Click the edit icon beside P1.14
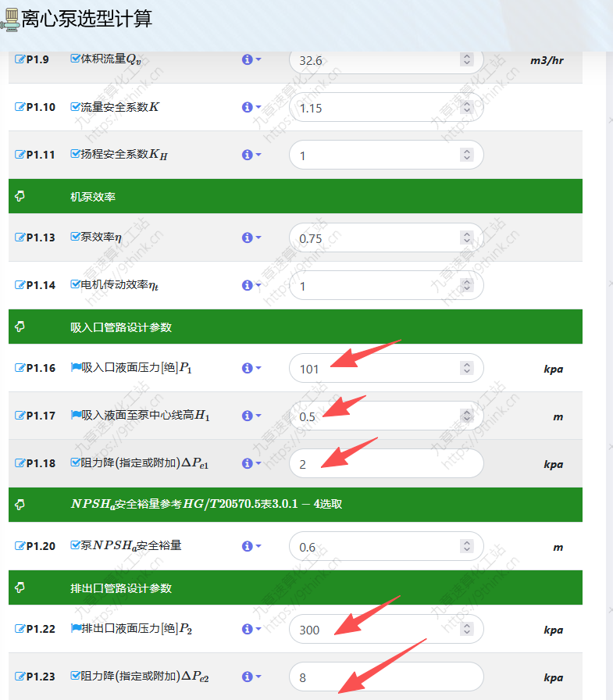This screenshot has width=613, height=700. pyautogui.click(x=20, y=285)
